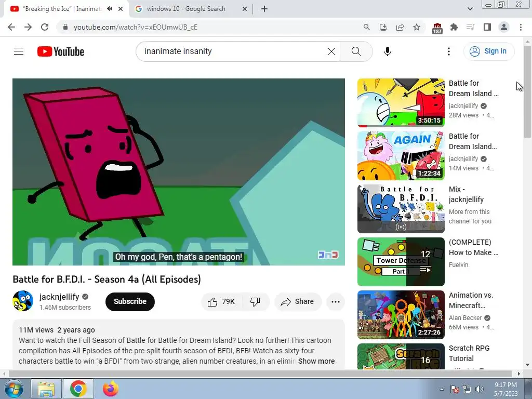Show hidden system tray icons
Image resolution: width=532 pixels, height=399 pixels.
[x=442, y=389]
